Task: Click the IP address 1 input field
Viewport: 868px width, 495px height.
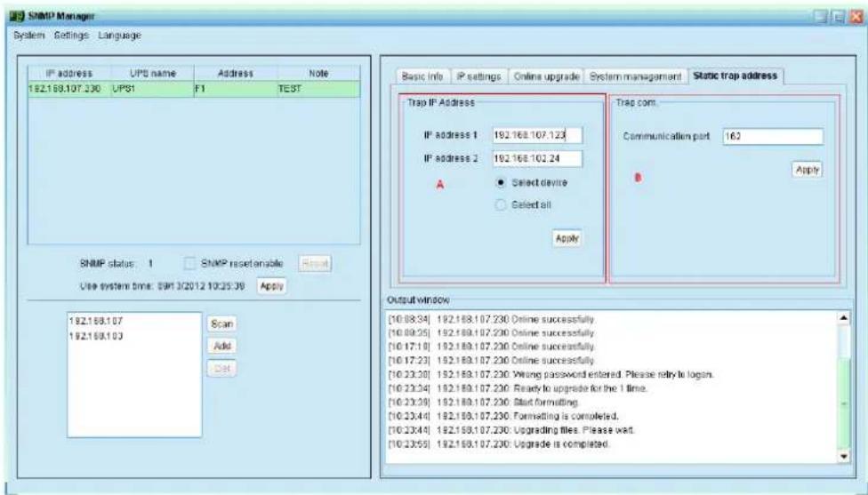Action: tap(537, 135)
